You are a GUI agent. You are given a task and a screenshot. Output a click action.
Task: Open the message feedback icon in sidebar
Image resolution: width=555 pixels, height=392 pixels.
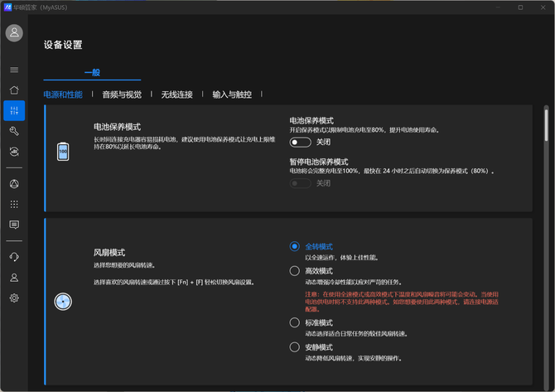point(14,225)
